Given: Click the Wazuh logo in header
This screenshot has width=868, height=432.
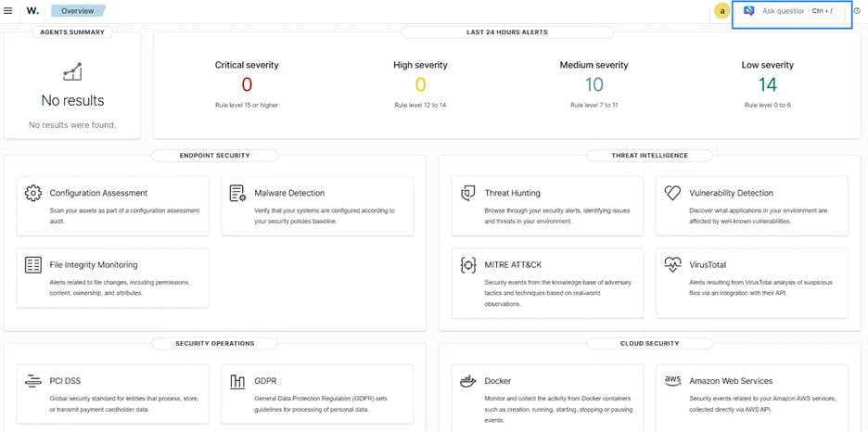Looking at the screenshot, I should coord(32,11).
